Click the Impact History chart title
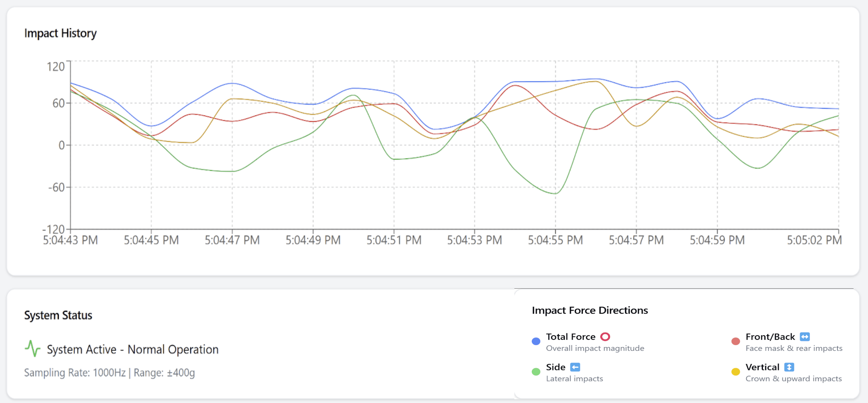 pyautogui.click(x=61, y=33)
